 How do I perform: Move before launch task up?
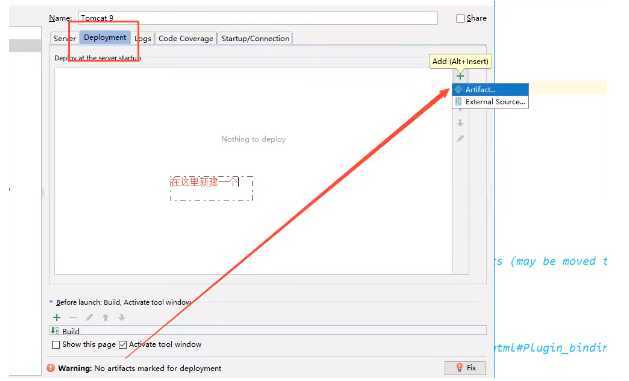tap(106, 318)
